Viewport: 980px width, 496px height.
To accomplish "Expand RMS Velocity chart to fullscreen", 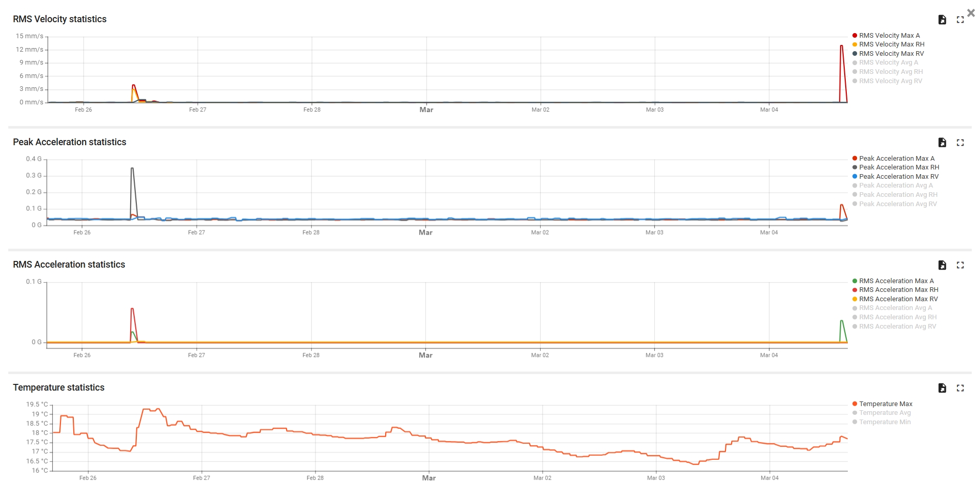I will [960, 20].
